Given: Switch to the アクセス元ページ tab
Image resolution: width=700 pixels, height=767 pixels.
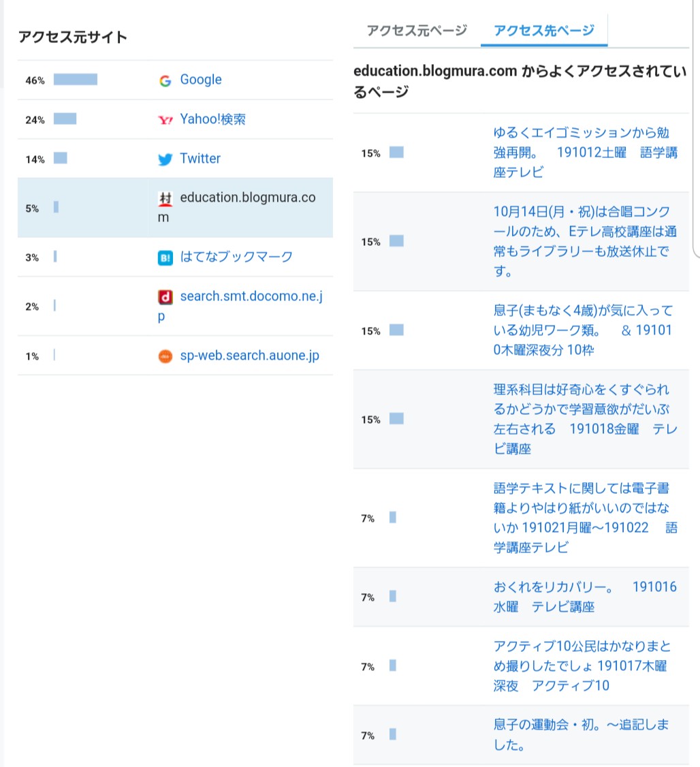Looking at the screenshot, I should pos(417,30).
